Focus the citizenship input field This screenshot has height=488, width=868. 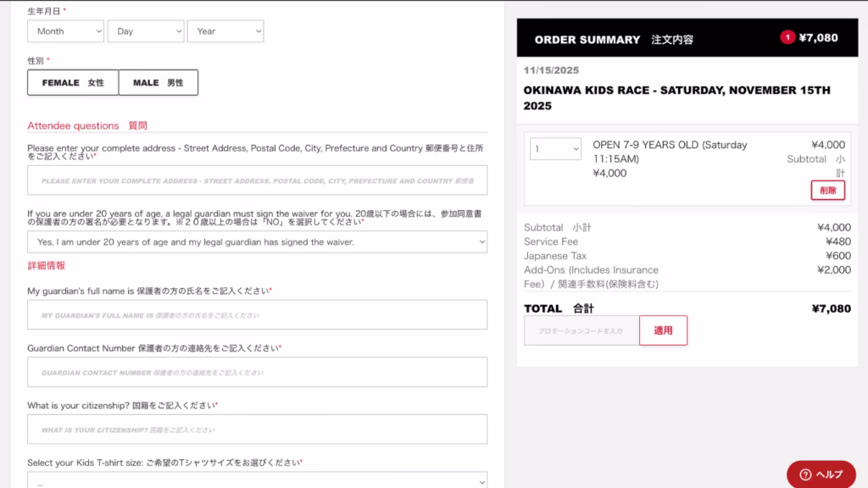pyautogui.click(x=258, y=430)
